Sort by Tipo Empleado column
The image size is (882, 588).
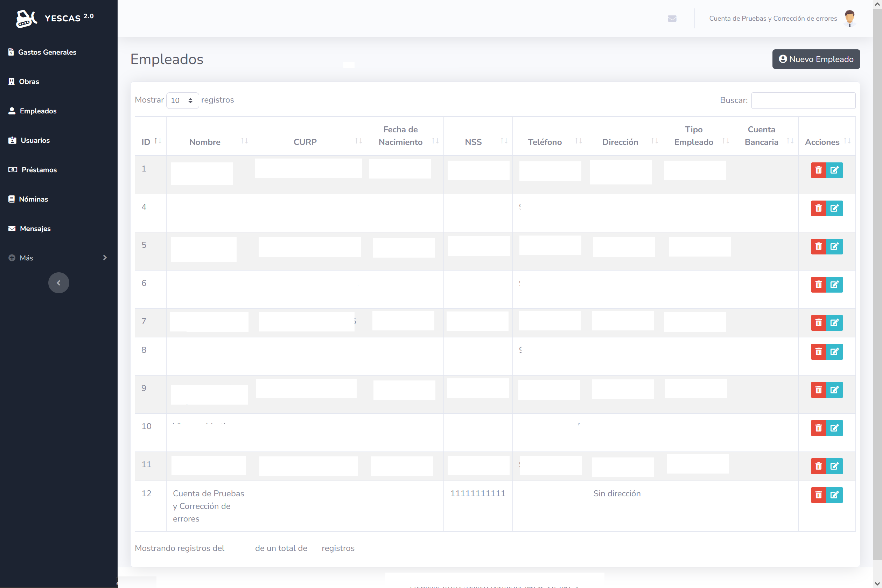click(x=698, y=136)
